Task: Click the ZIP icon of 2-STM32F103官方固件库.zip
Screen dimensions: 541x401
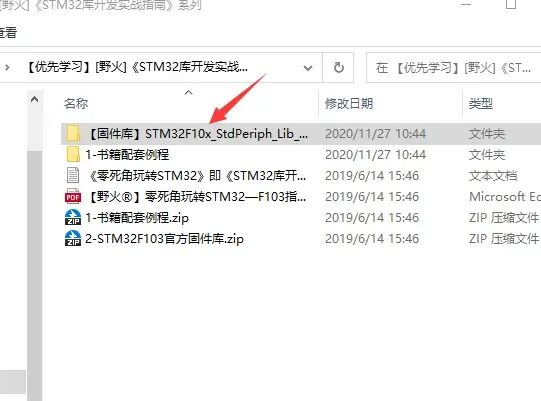Action: point(73,238)
